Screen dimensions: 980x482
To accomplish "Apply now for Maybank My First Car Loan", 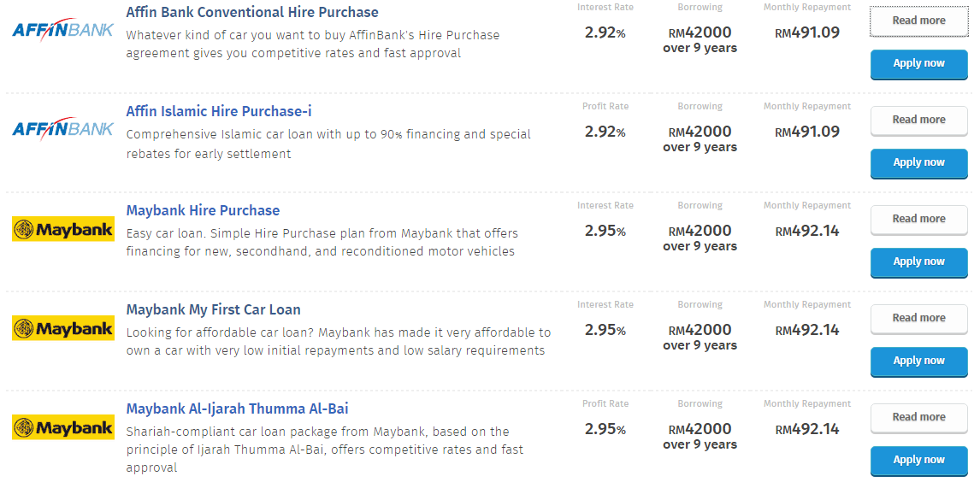I will click(x=918, y=361).
